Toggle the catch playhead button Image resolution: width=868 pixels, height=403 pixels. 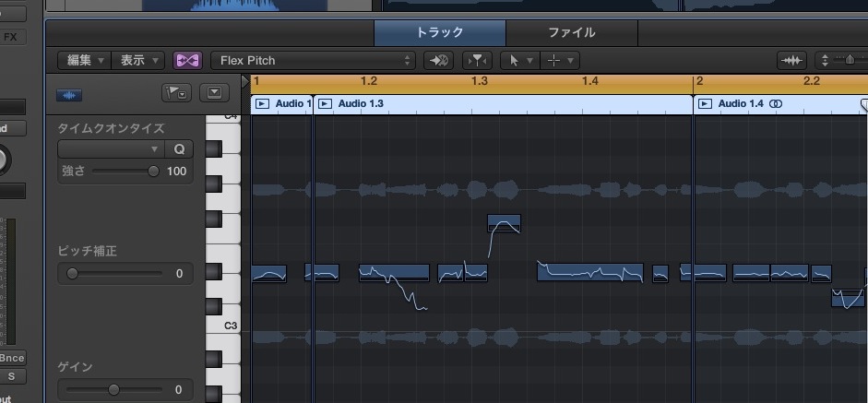(477, 60)
